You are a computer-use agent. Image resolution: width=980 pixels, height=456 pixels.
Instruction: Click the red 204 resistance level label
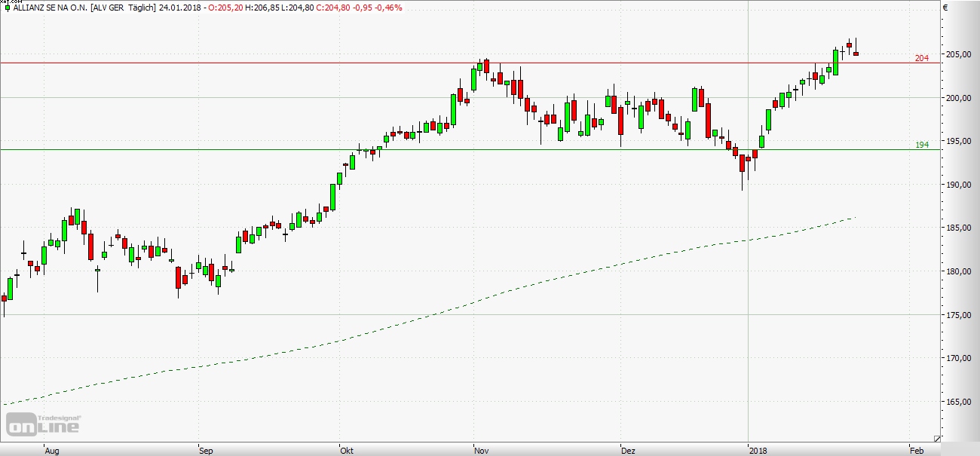(x=922, y=58)
